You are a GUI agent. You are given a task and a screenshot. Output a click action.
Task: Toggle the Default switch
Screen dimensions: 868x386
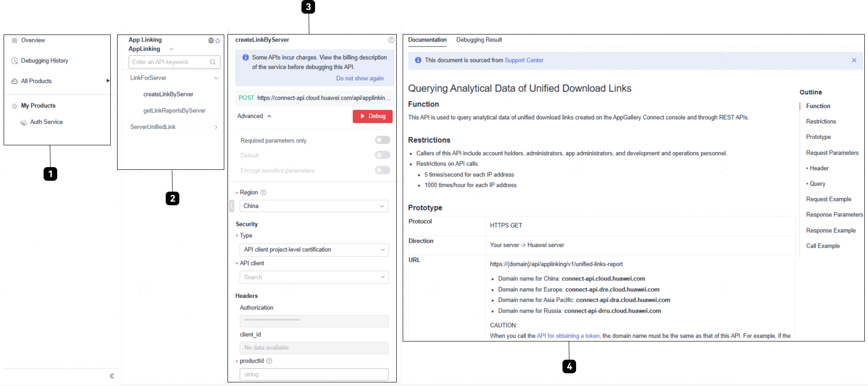coord(383,155)
